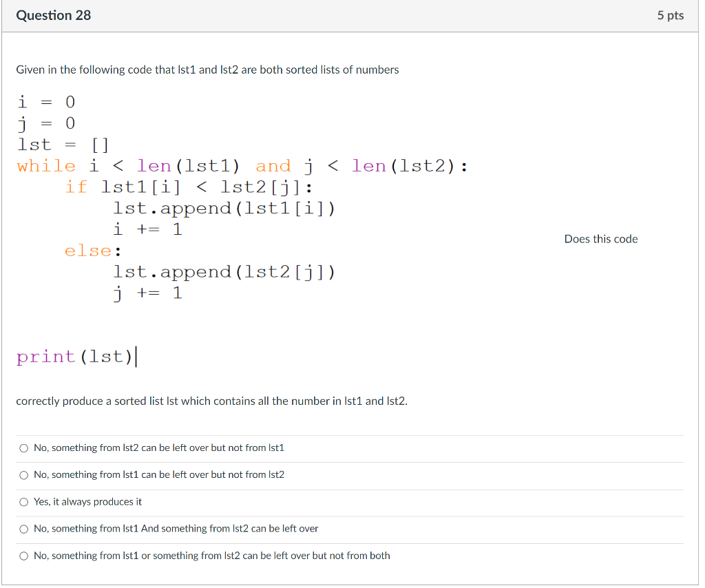Viewport: 705px width, 588px height.
Task: Select "No, something from lst1 And something from lst2 can be left over"
Action: click(x=23, y=529)
